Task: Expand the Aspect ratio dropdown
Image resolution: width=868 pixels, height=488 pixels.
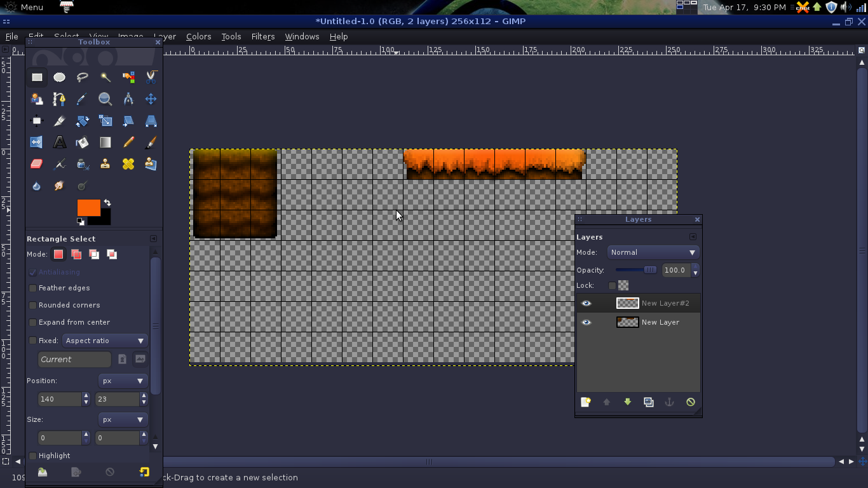Action: 105,341
